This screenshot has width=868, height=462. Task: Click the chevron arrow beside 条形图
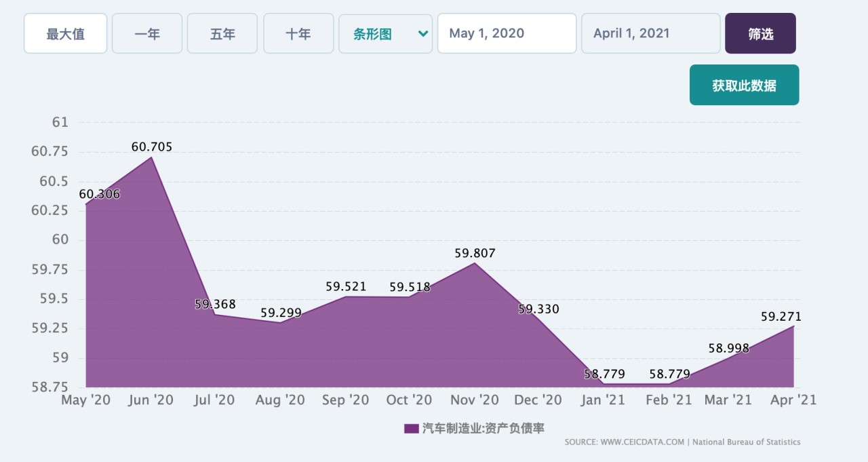(x=423, y=33)
